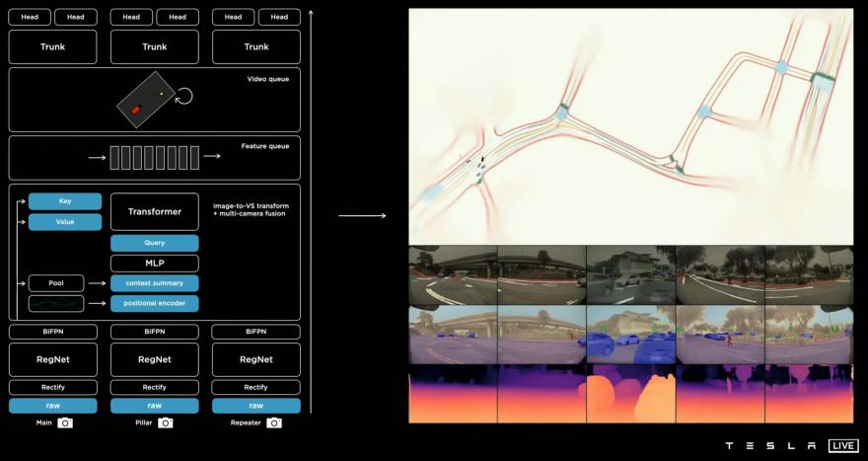Click the long arrow pointing to the map
Viewport: 868px width, 461px height.
pyautogui.click(x=362, y=215)
